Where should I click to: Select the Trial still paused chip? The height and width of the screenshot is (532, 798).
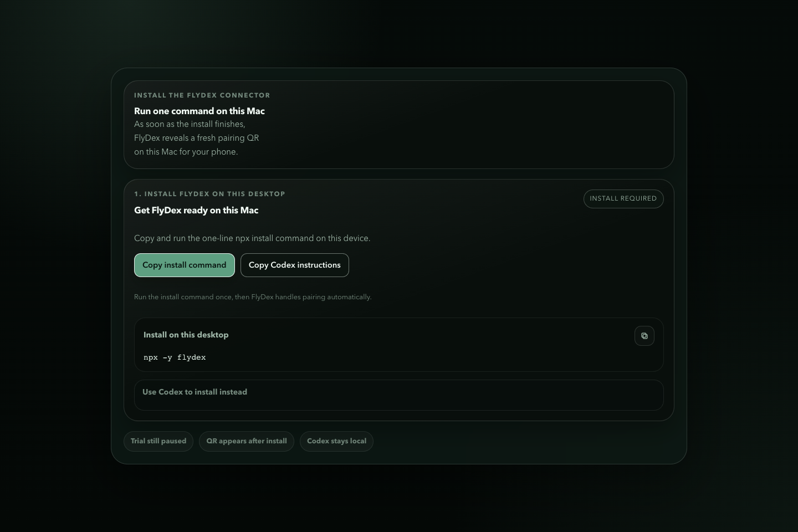click(x=158, y=441)
